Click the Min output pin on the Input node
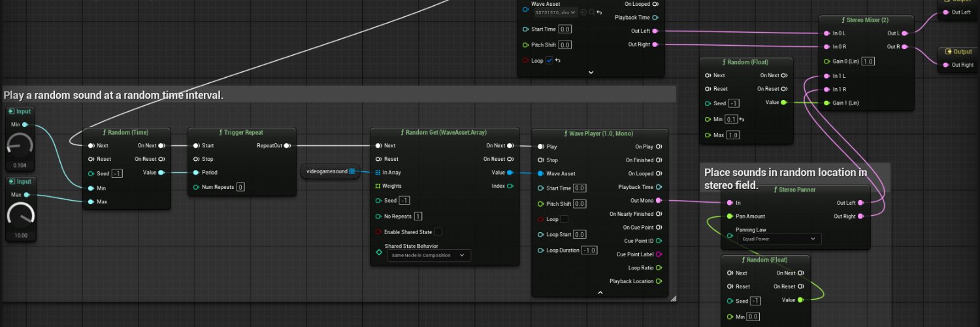 [25, 124]
